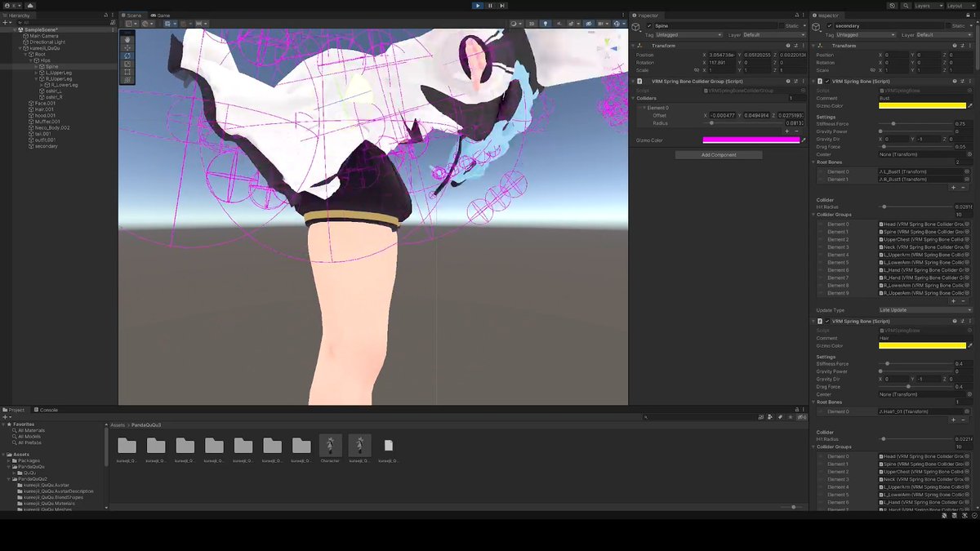980x551 pixels.
Task: Collapse Root Bones foldout of Bust spring bone
Action: tap(814, 162)
